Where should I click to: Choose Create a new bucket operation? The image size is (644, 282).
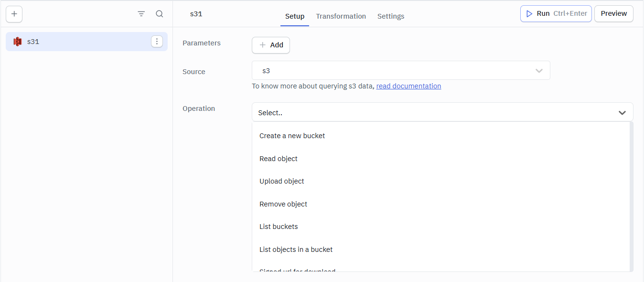point(292,135)
